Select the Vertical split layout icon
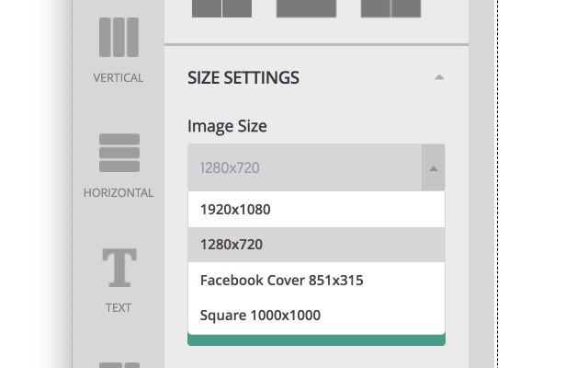Screen dimensions: 588x368 click(119, 37)
